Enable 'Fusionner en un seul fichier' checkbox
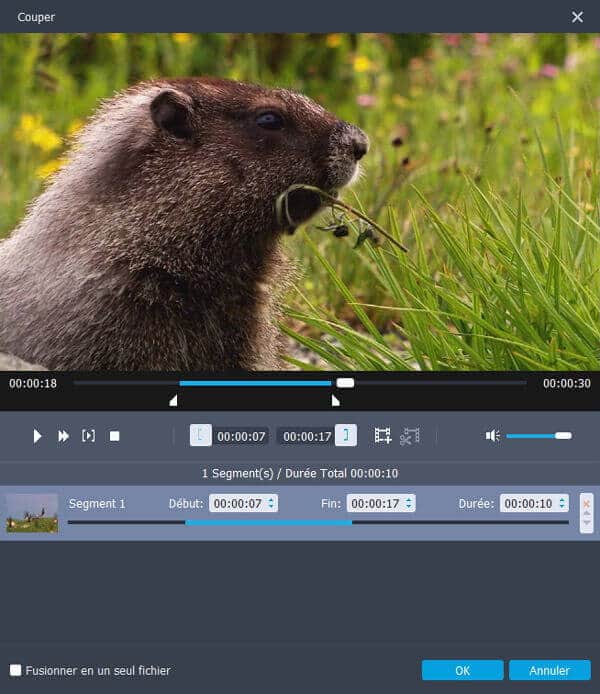600x694 pixels. coord(15,670)
